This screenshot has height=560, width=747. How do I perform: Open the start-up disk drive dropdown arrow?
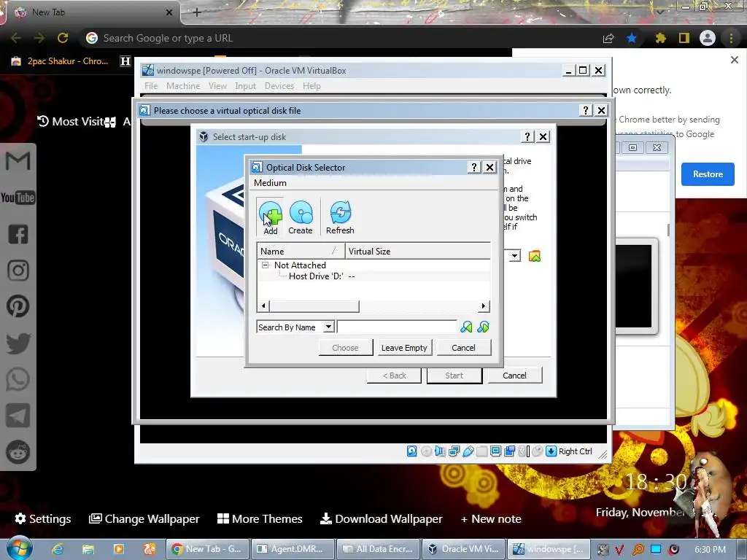click(514, 256)
